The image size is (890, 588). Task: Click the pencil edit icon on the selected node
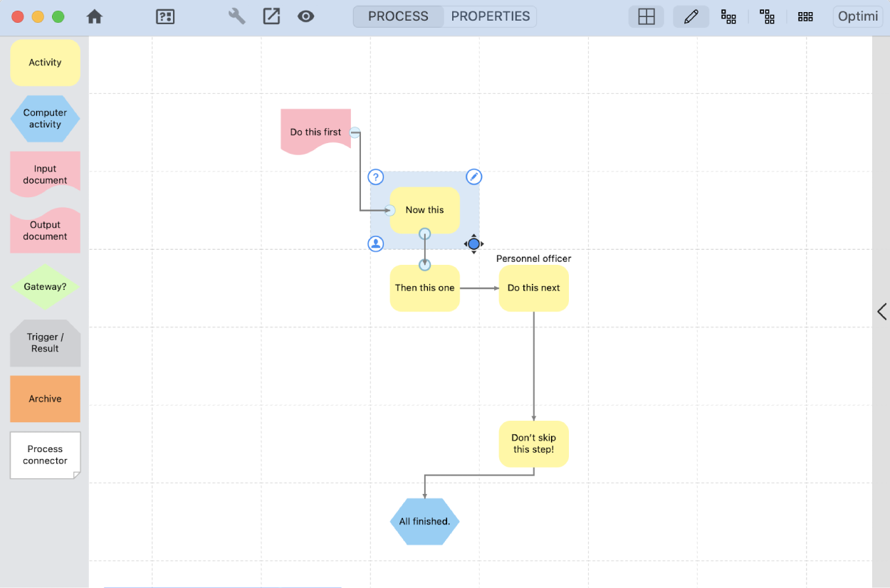(x=474, y=177)
